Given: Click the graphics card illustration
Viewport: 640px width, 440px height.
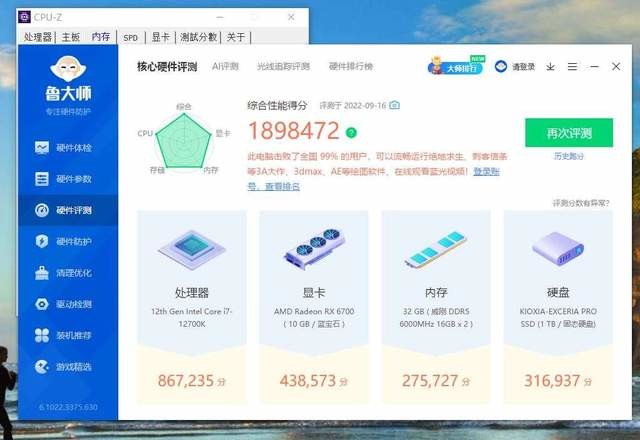Looking at the screenshot, I should coord(314,248).
